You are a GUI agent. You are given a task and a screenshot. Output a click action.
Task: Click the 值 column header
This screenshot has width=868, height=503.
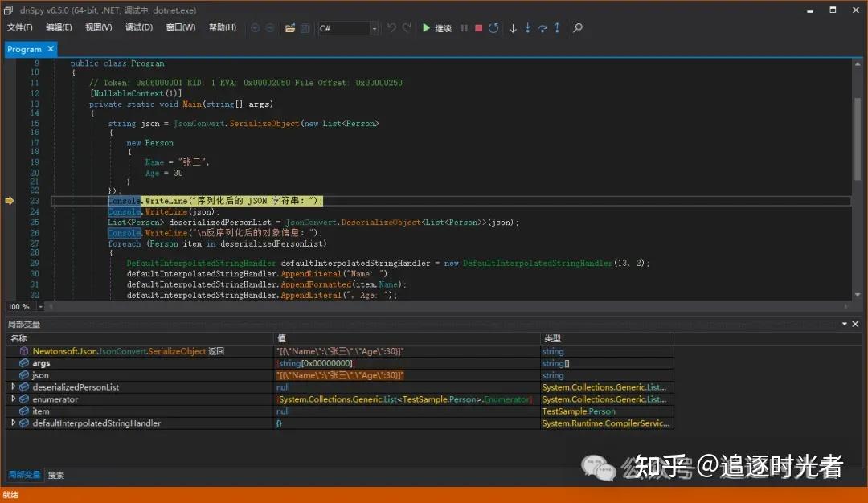407,338
